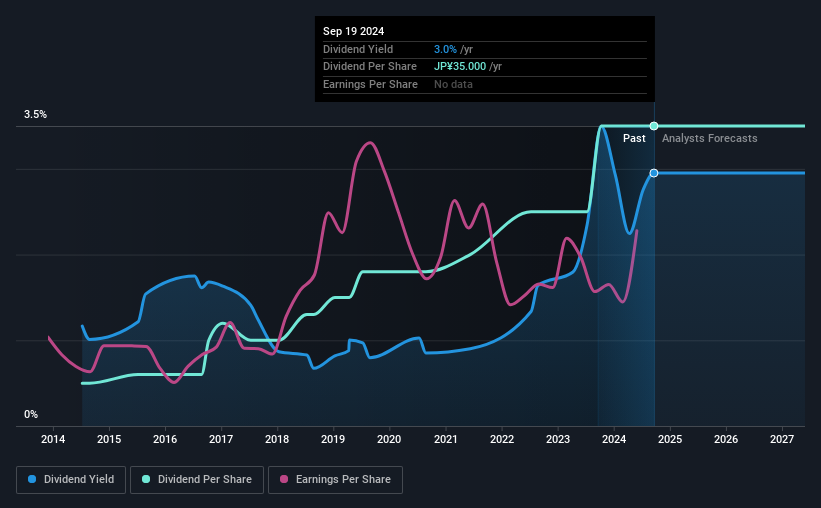Click the 2015 x-axis label
This screenshot has width=821, height=508.
coord(109,439)
